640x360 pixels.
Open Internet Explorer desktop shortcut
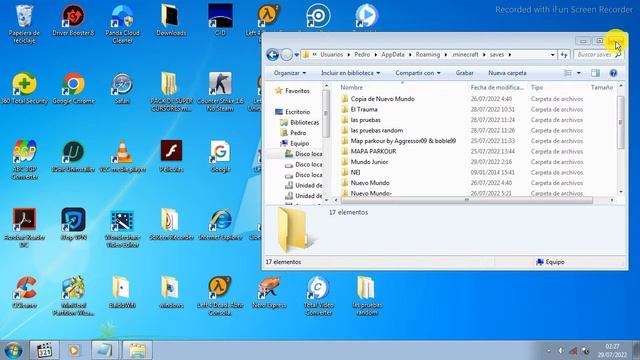[x=220, y=224]
